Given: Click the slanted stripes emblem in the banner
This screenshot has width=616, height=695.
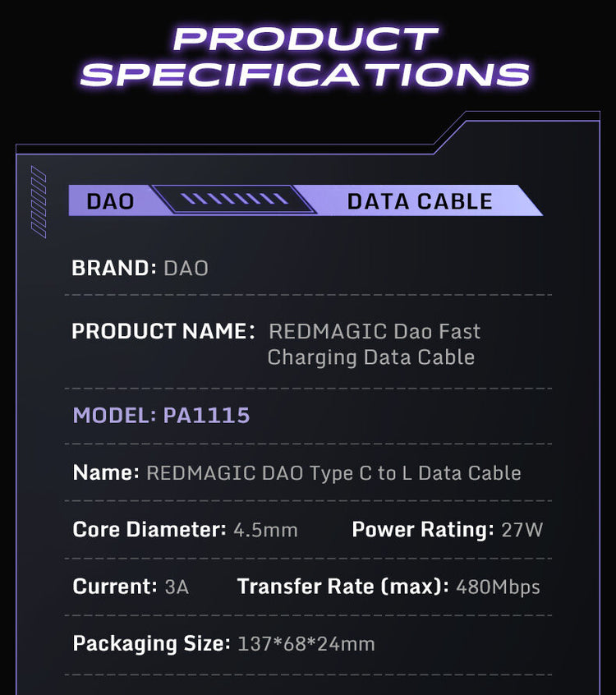Looking at the screenshot, I should [235, 200].
